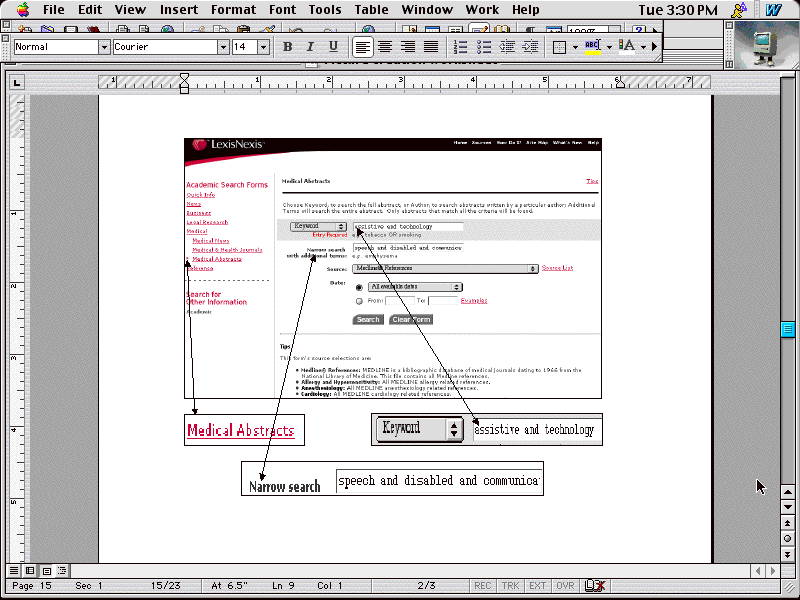
Task: Click the Page 15 status bar entry
Action: tap(32, 586)
